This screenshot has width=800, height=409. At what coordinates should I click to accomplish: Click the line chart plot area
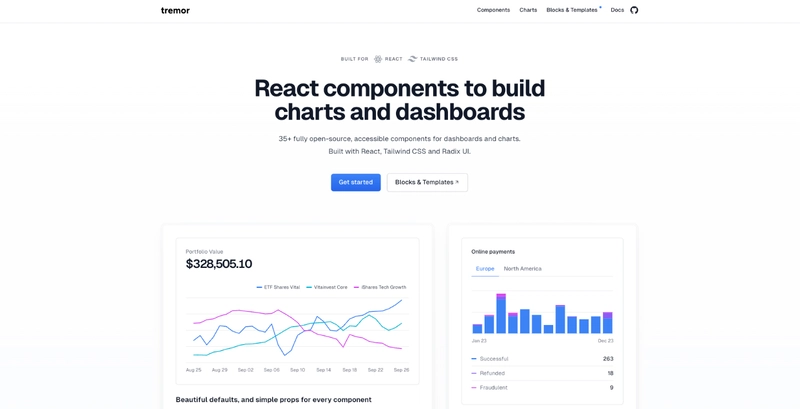pos(297,329)
